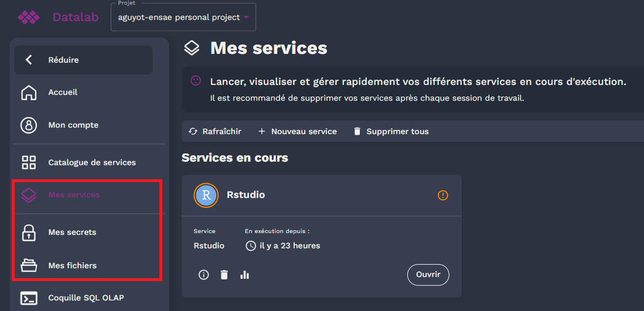Image resolution: width=644 pixels, height=311 pixels.
Task: Select Mes services in sidebar
Action: [74, 195]
